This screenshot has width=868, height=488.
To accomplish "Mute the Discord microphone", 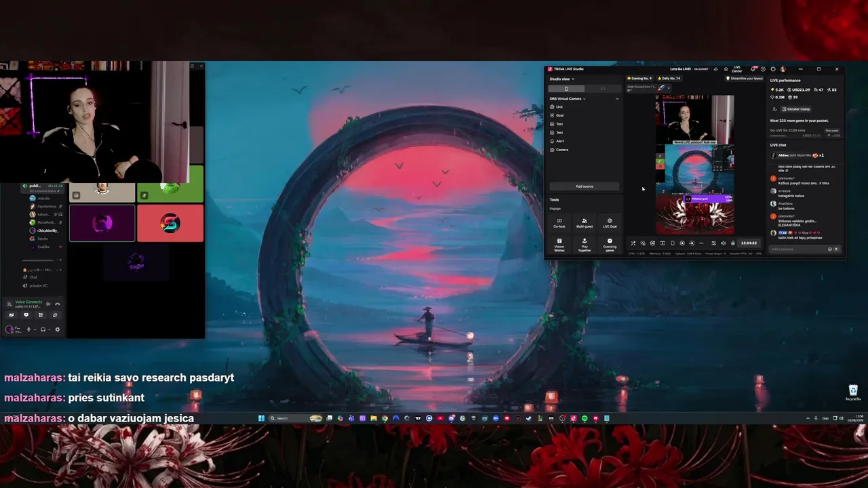I will pyautogui.click(x=28, y=329).
